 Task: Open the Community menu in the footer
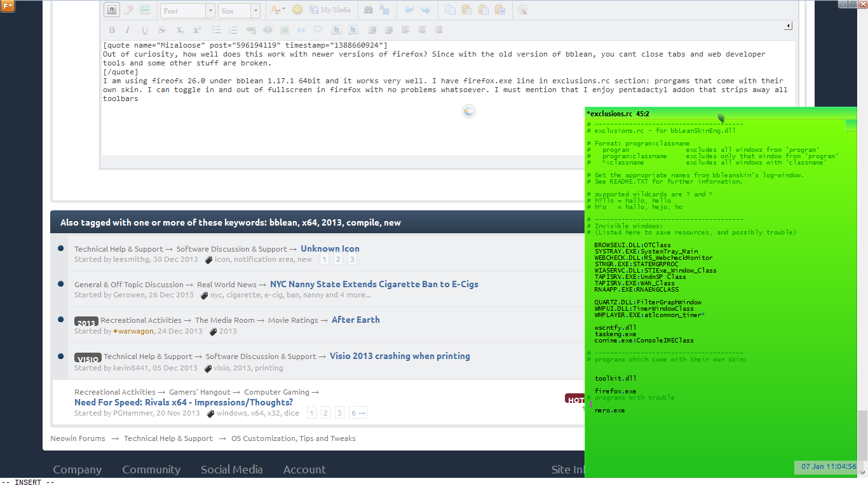[151, 470]
